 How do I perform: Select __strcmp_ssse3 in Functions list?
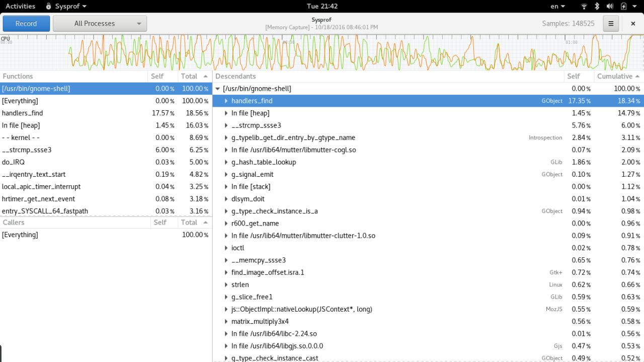pyautogui.click(x=106, y=150)
